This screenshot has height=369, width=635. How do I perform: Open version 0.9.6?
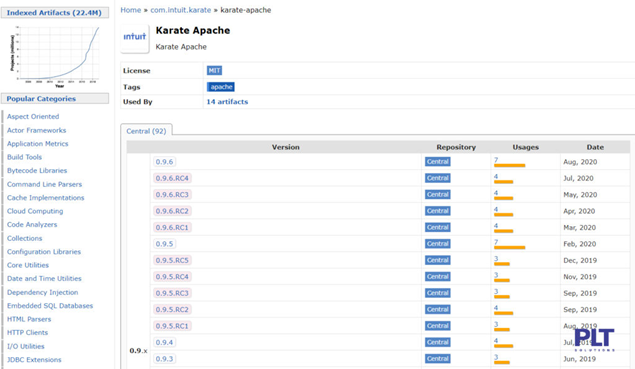[x=164, y=162]
